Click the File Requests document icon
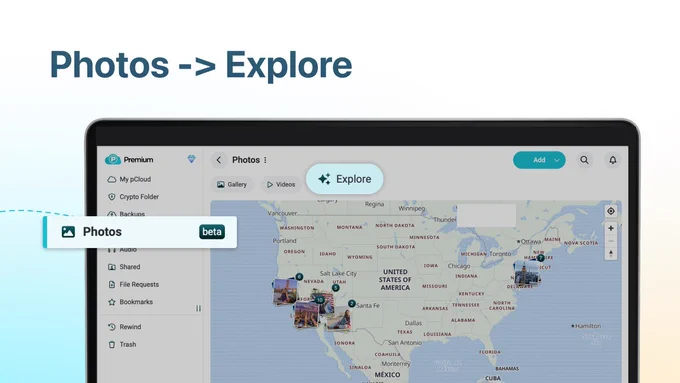The height and width of the screenshot is (383, 680). [x=111, y=284]
